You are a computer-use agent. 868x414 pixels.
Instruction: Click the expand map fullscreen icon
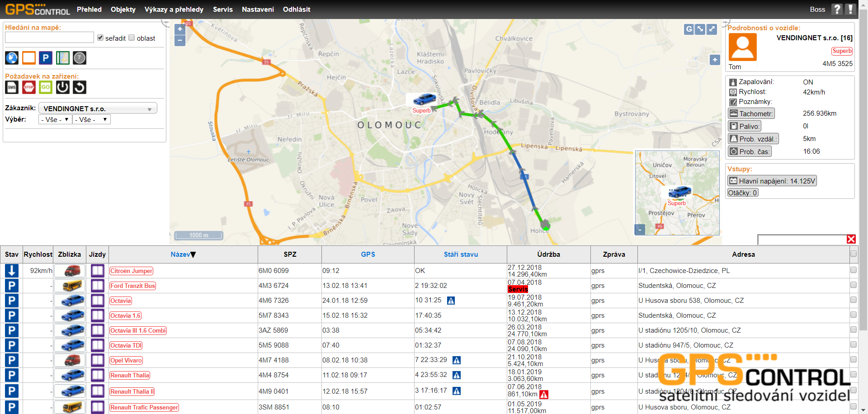point(712,29)
